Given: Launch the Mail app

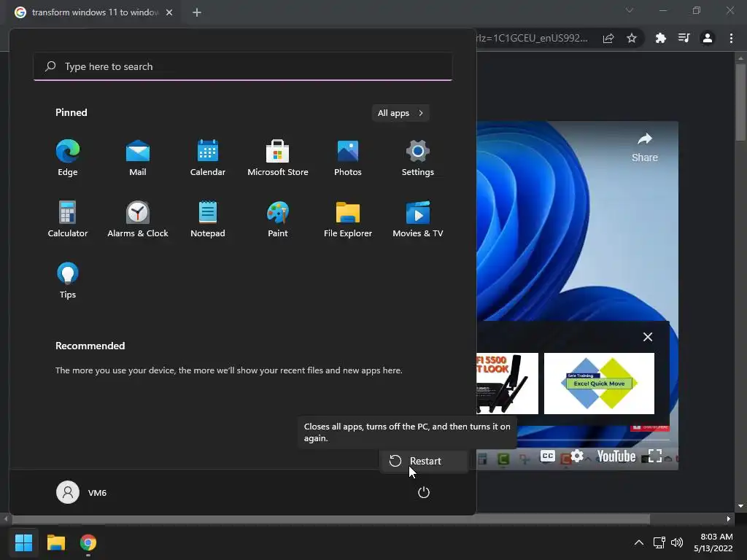Looking at the screenshot, I should point(138,158).
